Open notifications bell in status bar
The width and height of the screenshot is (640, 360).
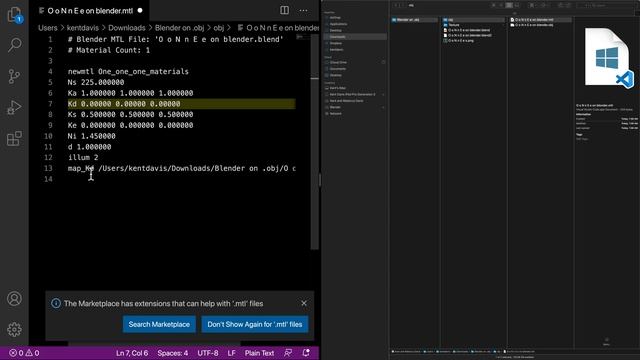coord(306,353)
